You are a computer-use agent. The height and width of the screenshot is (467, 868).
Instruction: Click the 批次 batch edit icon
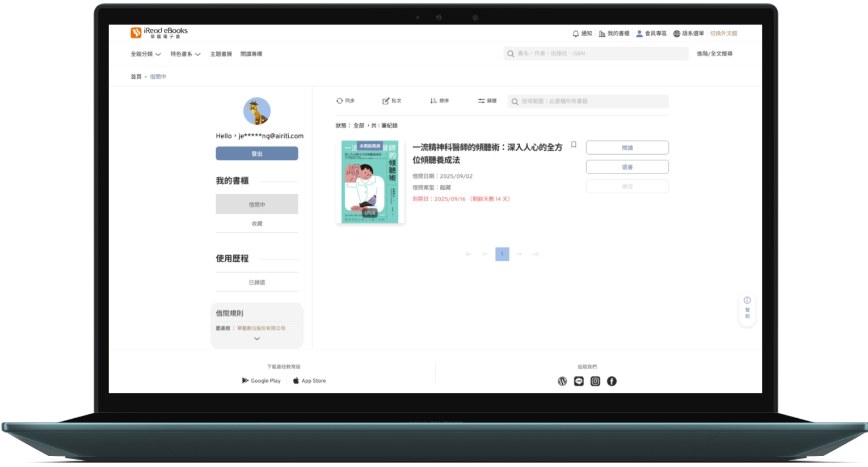pos(386,101)
